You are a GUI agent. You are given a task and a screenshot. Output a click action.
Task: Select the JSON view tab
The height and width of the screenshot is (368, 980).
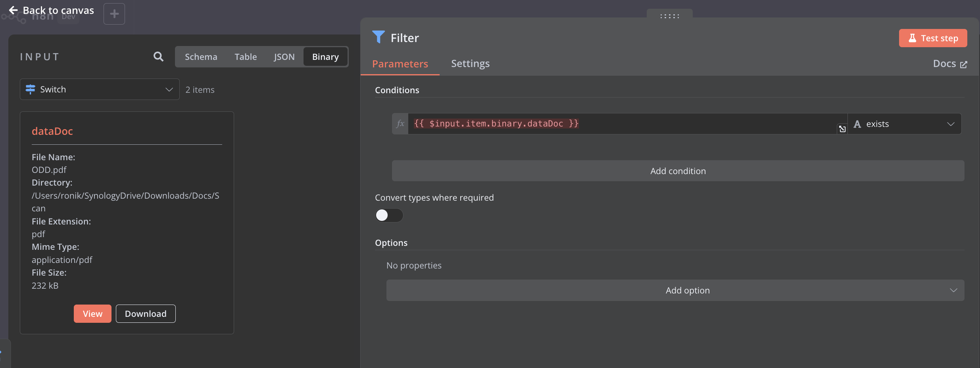[284, 57]
